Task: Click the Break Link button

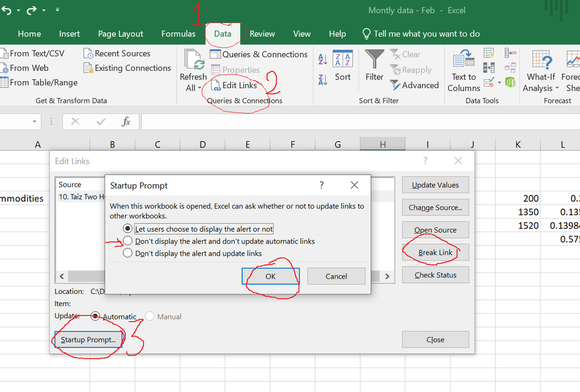Action: coord(435,253)
